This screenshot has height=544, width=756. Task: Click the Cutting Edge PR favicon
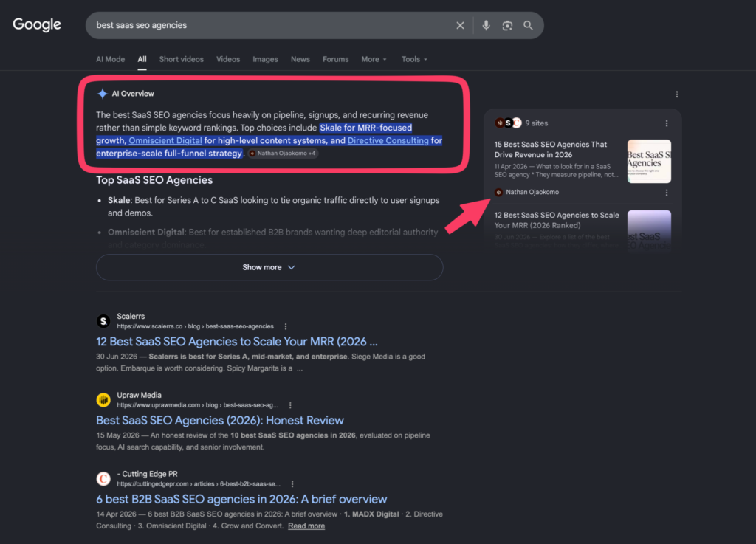click(x=103, y=478)
